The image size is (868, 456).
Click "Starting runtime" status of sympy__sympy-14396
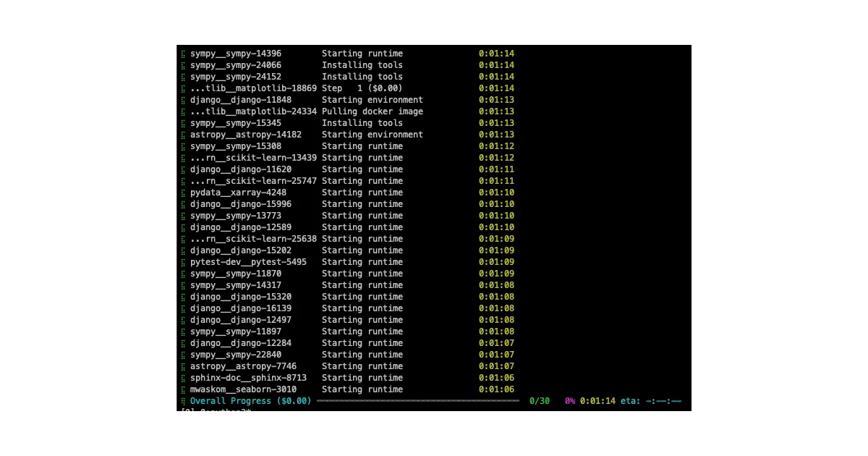pyautogui.click(x=362, y=54)
